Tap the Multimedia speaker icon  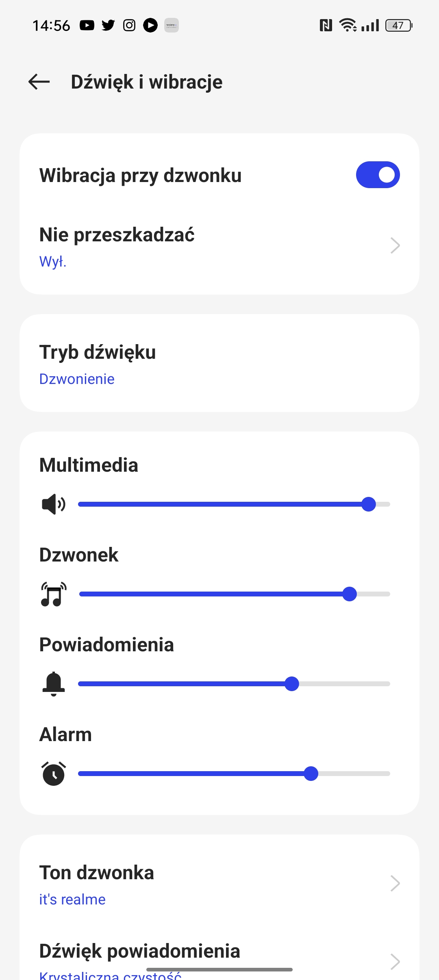tap(53, 504)
